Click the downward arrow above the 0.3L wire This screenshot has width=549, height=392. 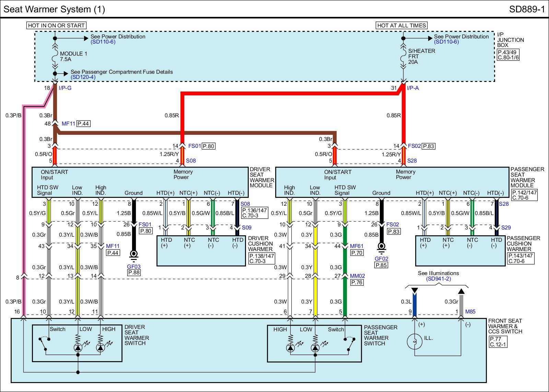(414, 291)
